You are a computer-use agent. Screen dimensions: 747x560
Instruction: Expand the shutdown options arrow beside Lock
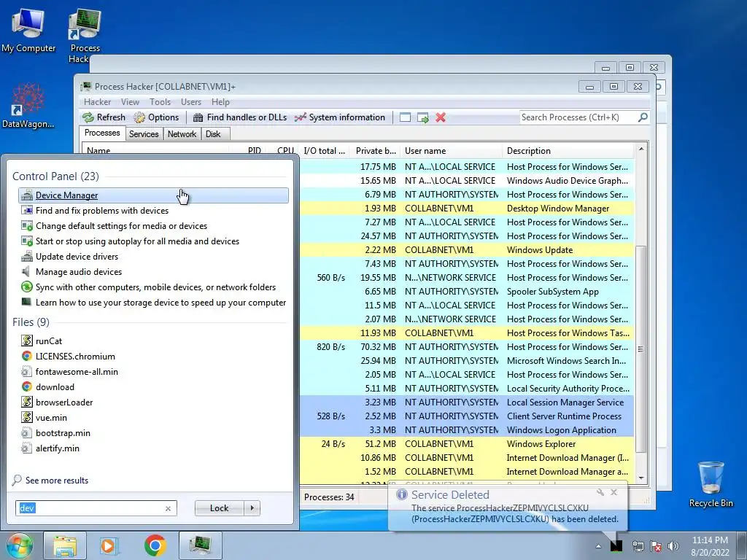tap(252, 508)
